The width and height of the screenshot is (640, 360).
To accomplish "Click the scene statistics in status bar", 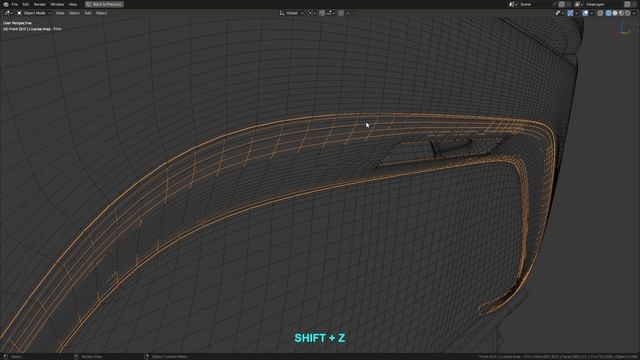I will tap(559, 357).
